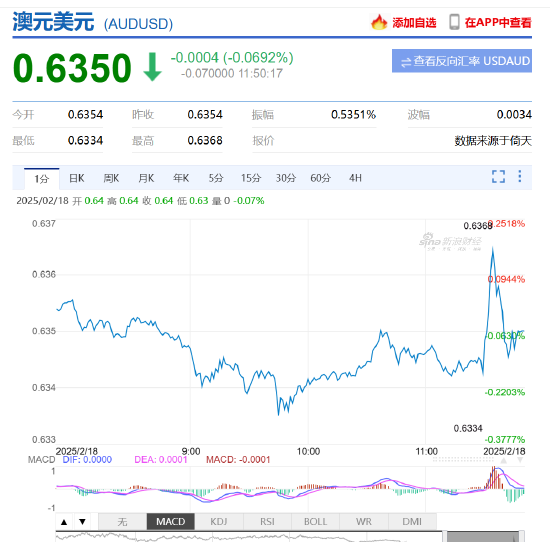Click the flame icon beside 添加自选
The height and width of the screenshot is (542, 550).
click(379, 22)
